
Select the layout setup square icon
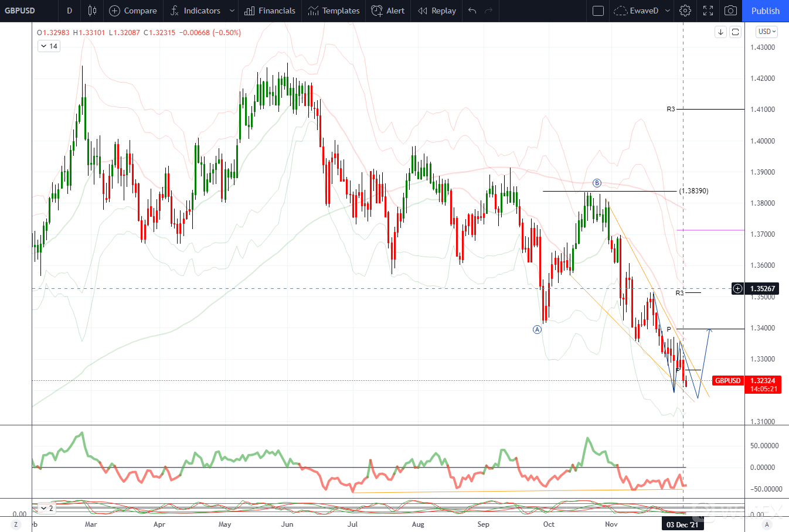598,11
